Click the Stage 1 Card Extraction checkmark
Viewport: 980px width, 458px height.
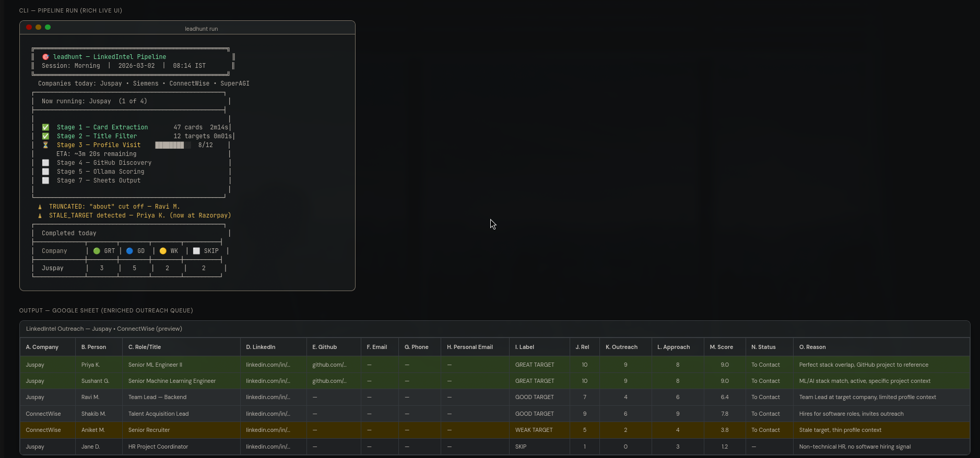pos(45,127)
